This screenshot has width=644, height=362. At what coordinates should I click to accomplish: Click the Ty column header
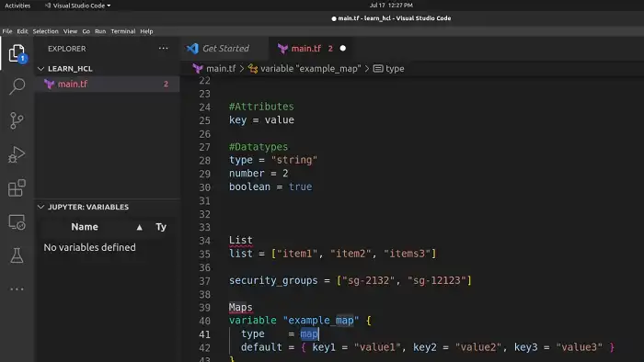[161, 227]
